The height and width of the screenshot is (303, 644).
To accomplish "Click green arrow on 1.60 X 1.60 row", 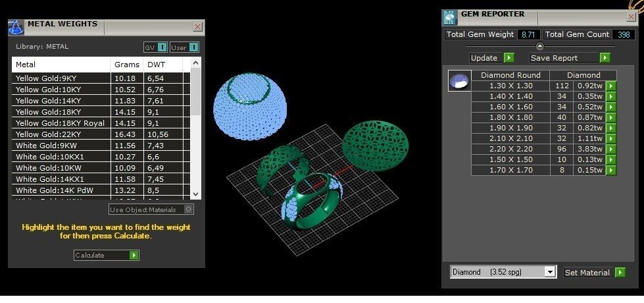I will (x=611, y=107).
